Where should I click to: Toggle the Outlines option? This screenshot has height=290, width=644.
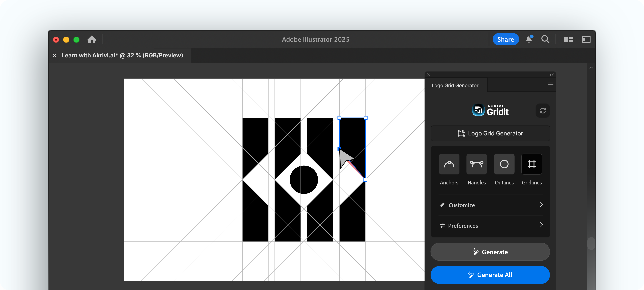point(504,164)
